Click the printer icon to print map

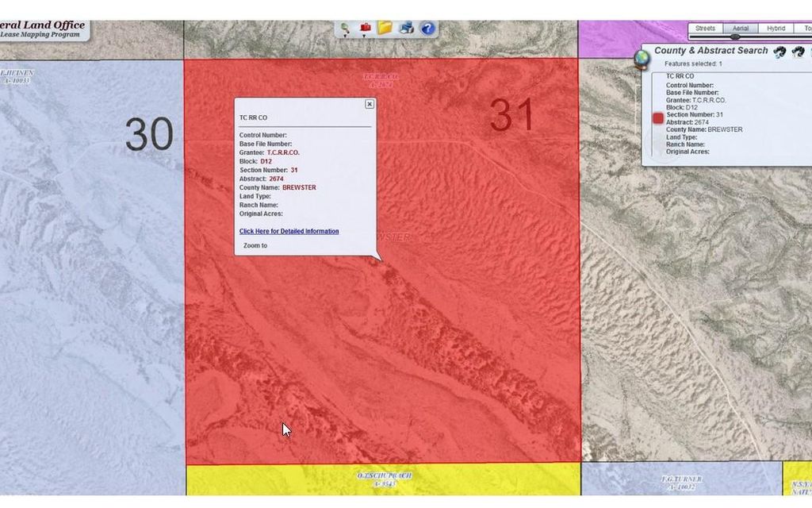(406, 28)
